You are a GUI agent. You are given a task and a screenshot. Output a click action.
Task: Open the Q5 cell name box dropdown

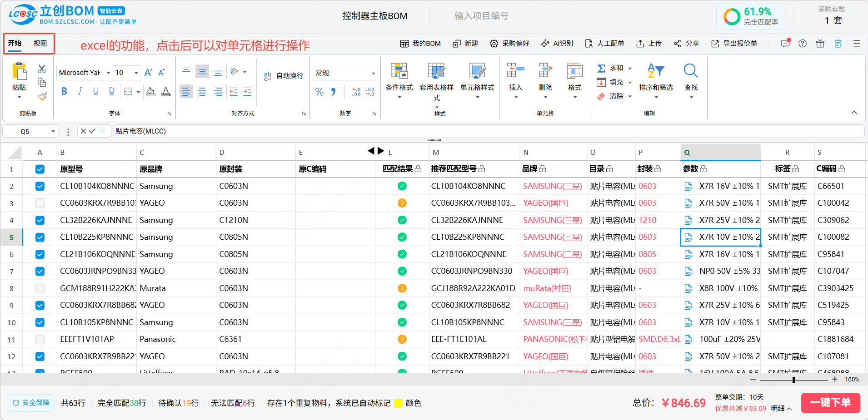coord(53,131)
